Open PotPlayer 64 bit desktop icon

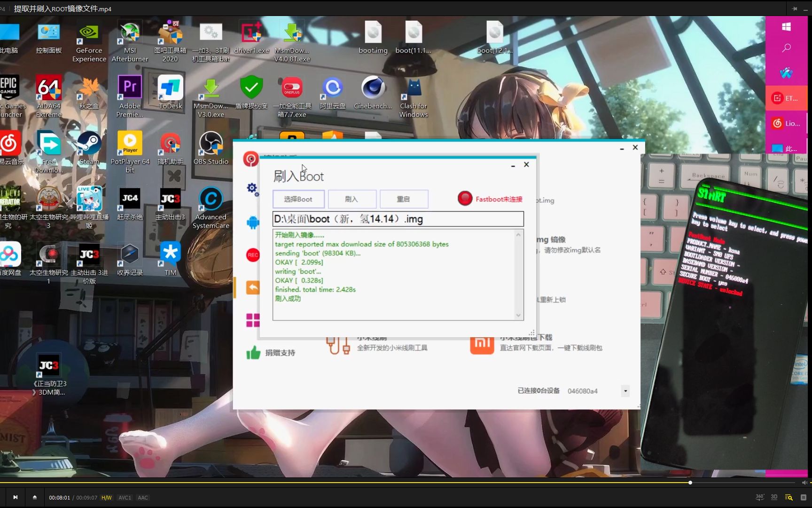pyautogui.click(x=130, y=152)
